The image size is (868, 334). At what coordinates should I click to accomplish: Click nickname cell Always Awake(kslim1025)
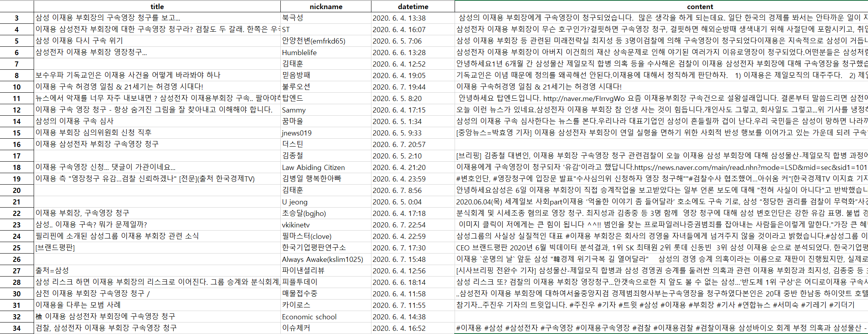pos(326,259)
